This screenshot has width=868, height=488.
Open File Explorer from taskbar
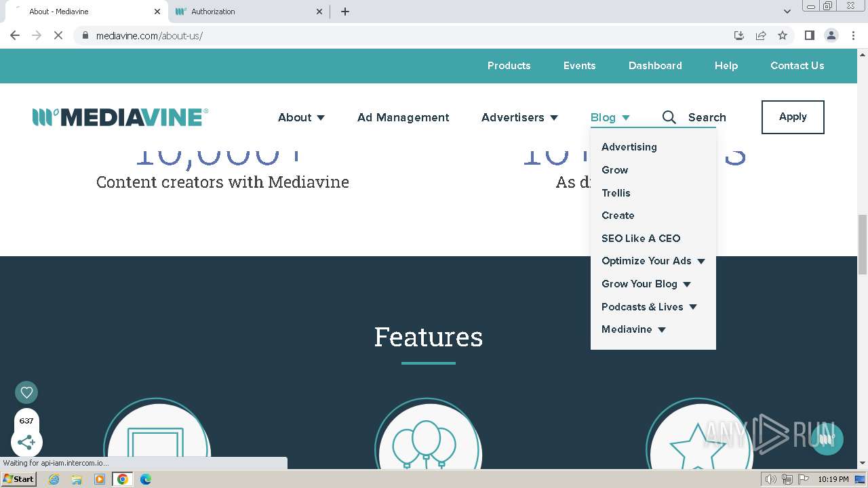77,479
